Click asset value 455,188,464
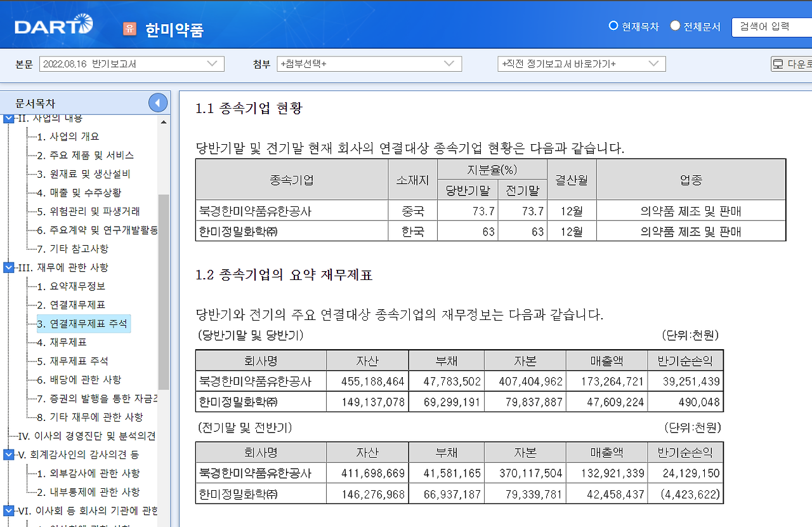This screenshot has height=527, width=812. point(373,382)
